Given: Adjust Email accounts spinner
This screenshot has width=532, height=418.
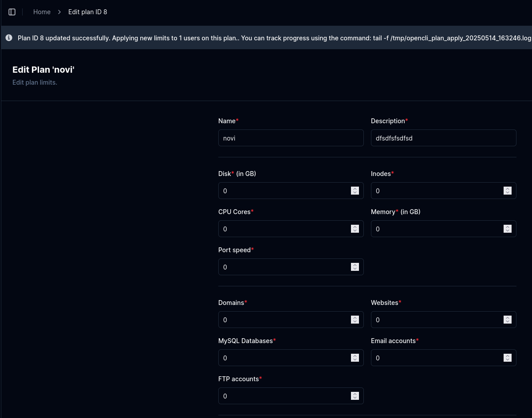Looking at the screenshot, I should (507, 358).
